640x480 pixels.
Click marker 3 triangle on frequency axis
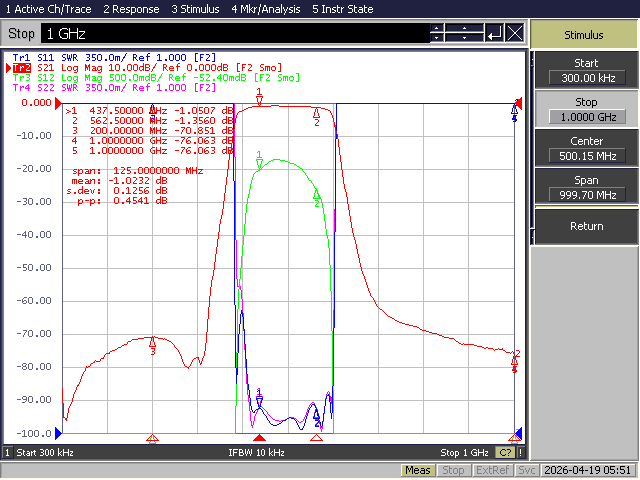152,439
